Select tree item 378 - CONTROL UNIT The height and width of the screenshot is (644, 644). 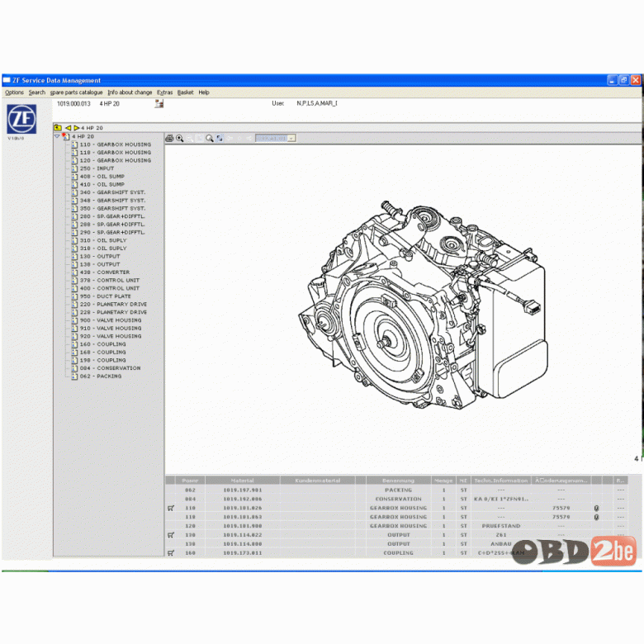point(110,280)
